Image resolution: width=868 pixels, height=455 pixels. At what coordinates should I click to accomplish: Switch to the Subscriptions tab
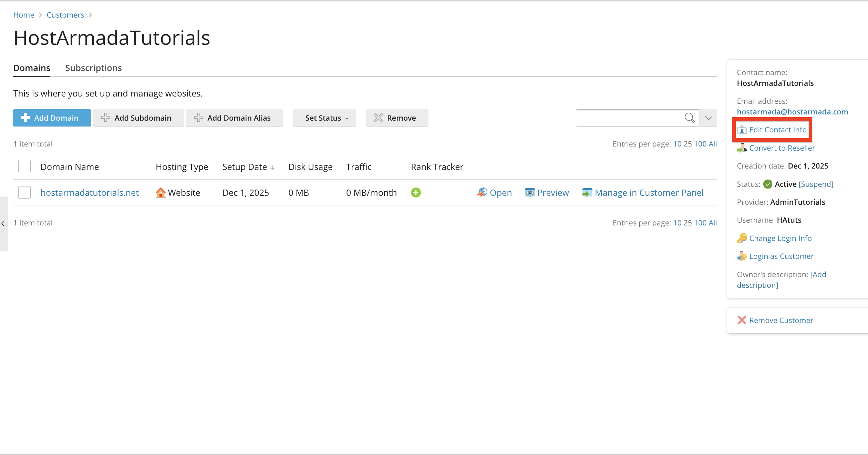pyautogui.click(x=93, y=68)
